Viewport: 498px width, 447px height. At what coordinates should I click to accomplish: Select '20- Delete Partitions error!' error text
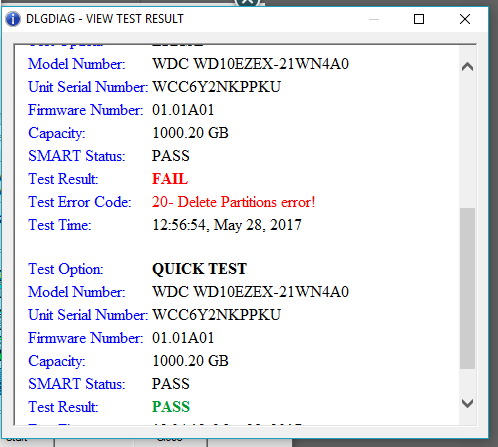[x=233, y=202]
